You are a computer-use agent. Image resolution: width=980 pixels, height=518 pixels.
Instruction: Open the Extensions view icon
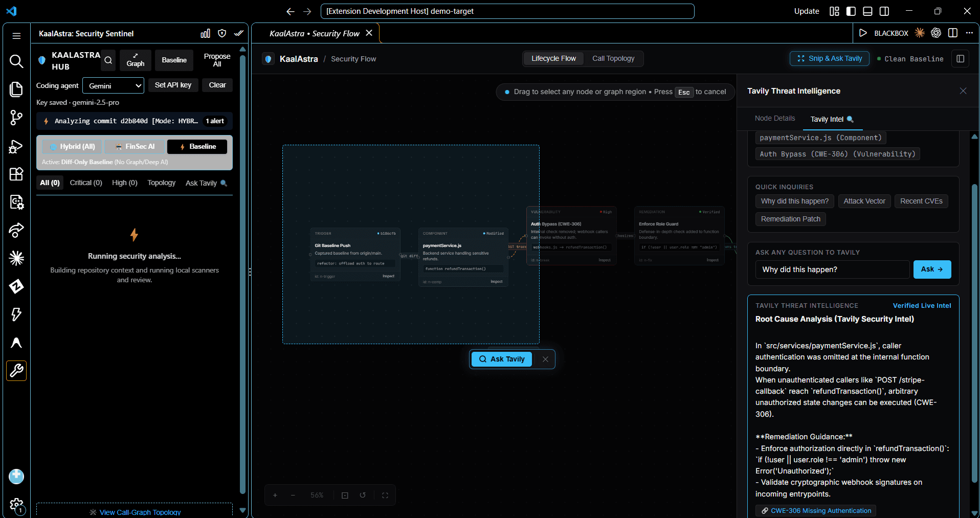tap(16, 174)
